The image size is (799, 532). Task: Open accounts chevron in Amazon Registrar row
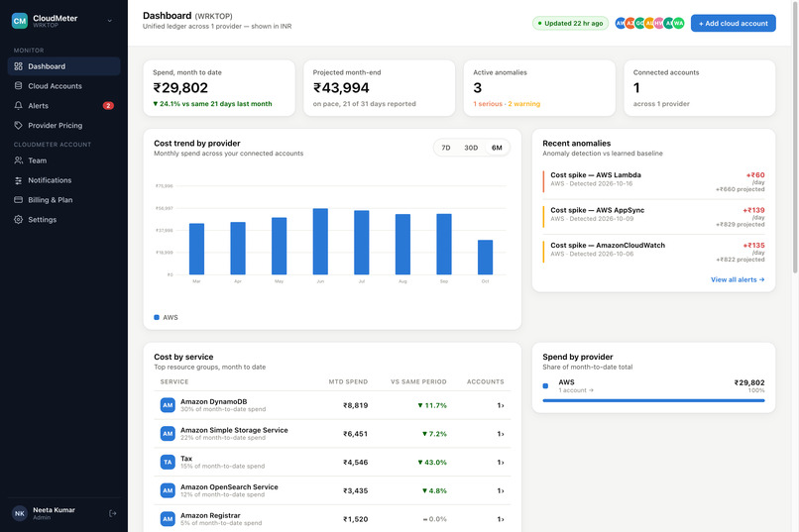point(502,520)
